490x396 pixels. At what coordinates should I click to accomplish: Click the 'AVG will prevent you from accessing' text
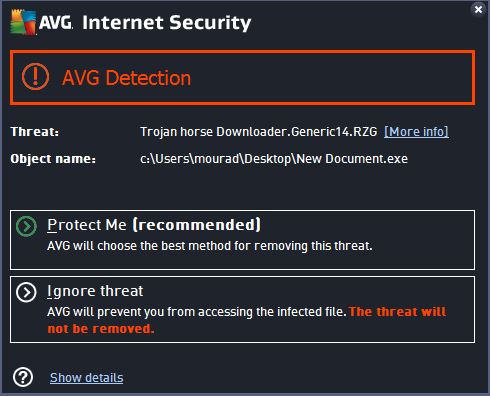[x=197, y=312]
